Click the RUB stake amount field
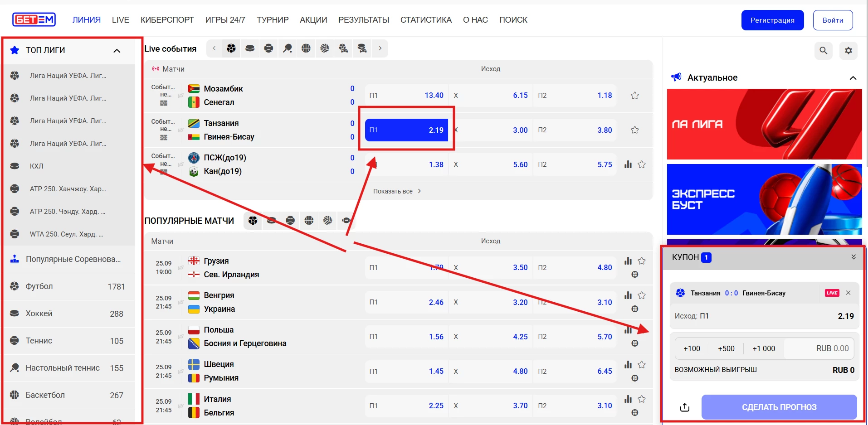Screen dimensions: 868x425 tap(819, 348)
